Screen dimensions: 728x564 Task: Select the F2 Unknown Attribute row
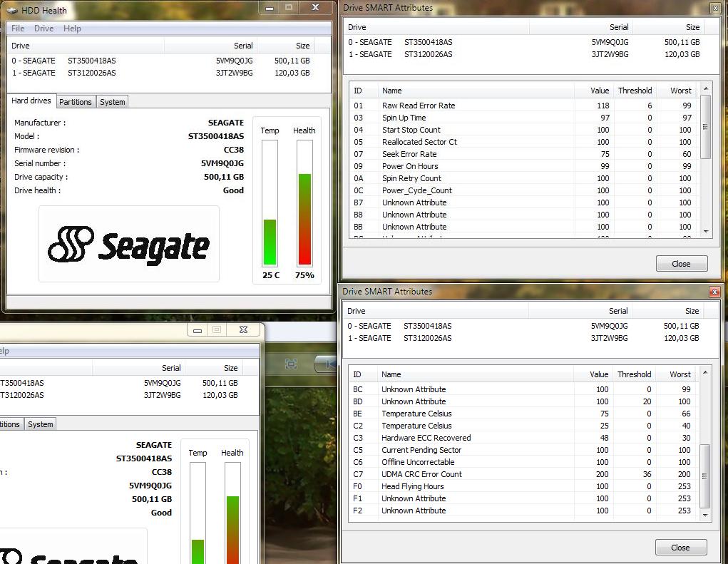pyautogui.click(x=523, y=511)
